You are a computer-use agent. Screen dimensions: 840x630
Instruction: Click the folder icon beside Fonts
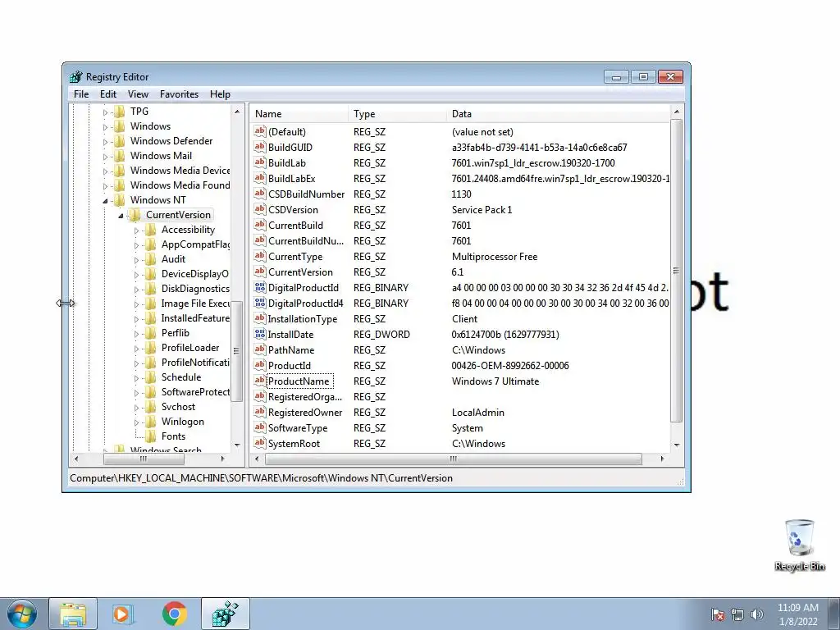[x=151, y=436]
